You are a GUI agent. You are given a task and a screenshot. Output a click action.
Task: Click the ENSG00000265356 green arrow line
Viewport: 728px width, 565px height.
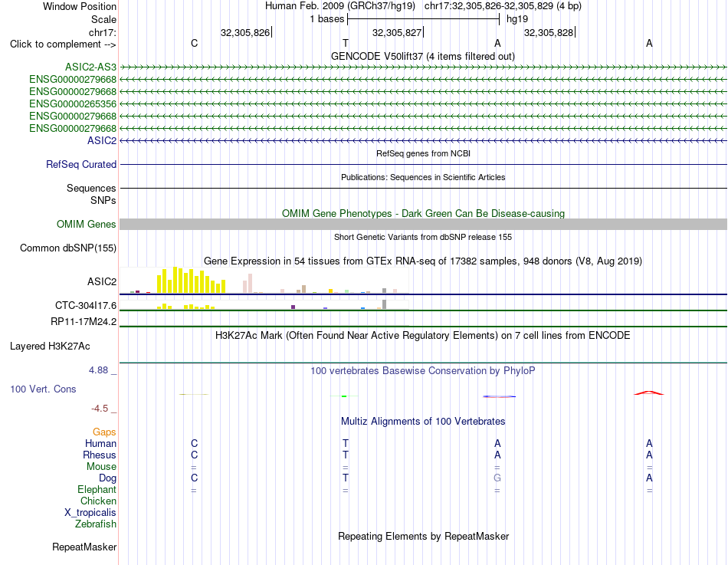pyautogui.click(x=423, y=103)
